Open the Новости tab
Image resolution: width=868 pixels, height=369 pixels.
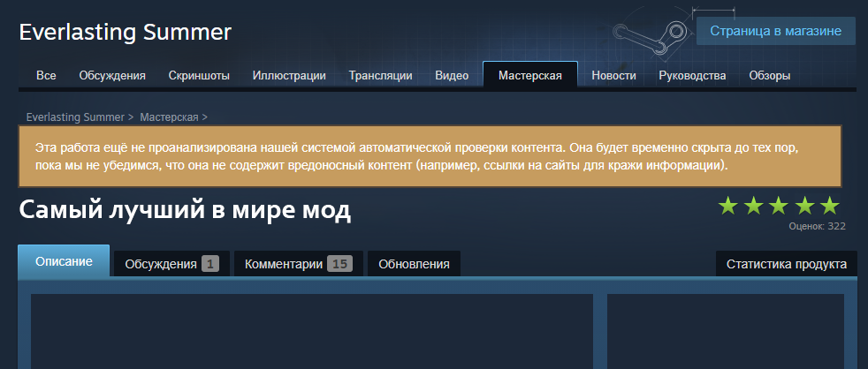(613, 76)
